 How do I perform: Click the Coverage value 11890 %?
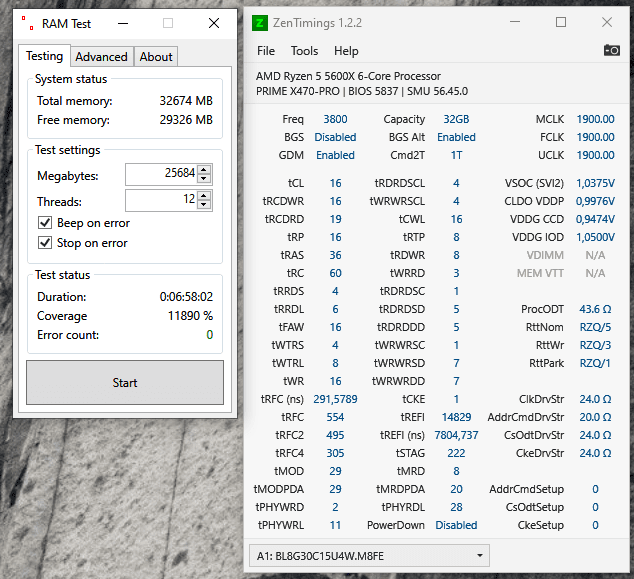click(x=190, y=316)
